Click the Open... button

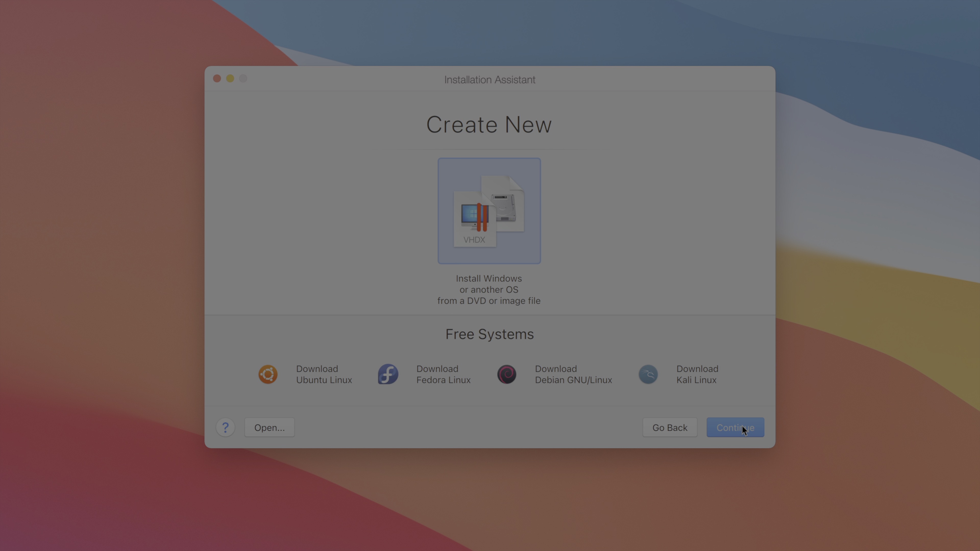[x=269, y=428]
